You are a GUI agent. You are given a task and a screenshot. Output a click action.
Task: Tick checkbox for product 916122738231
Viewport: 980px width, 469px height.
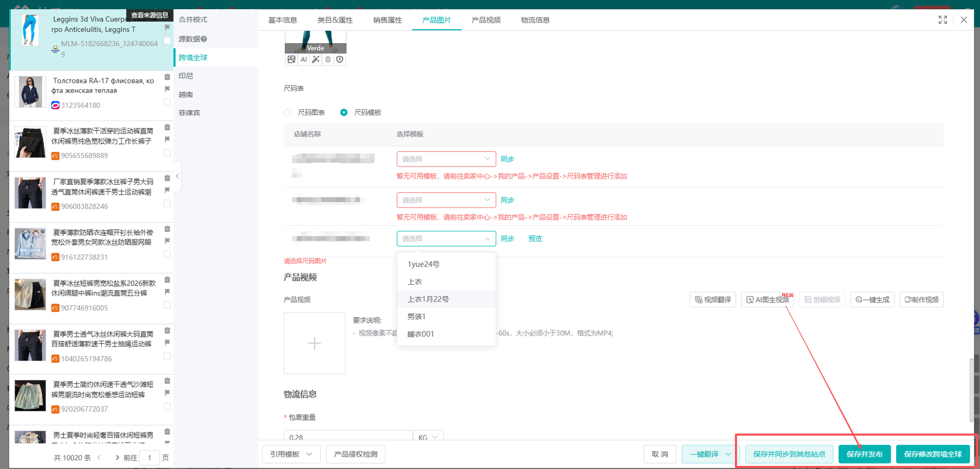(x=167, y=254)
